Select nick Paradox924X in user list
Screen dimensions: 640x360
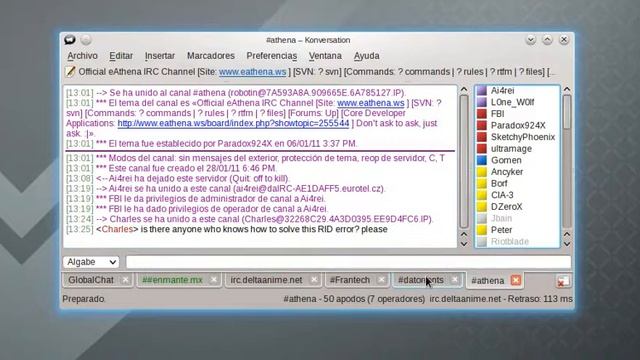(x=518, y=125)
